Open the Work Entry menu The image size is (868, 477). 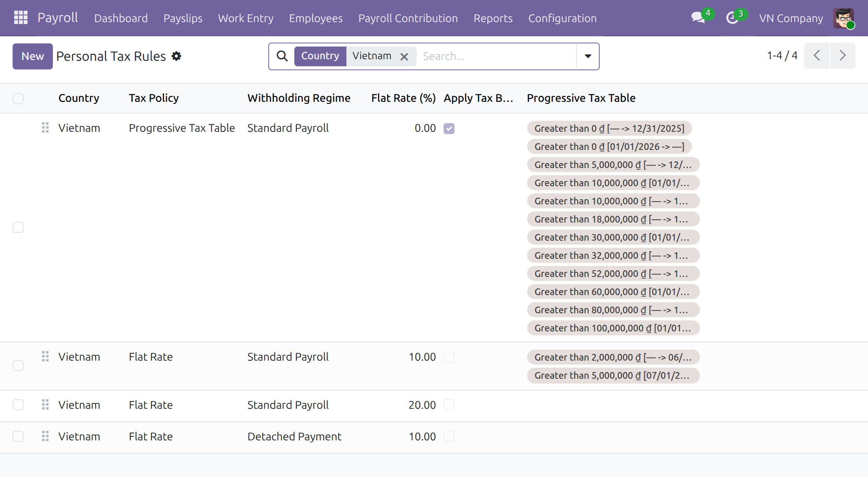pyautogui.click(x=245, y=18)
